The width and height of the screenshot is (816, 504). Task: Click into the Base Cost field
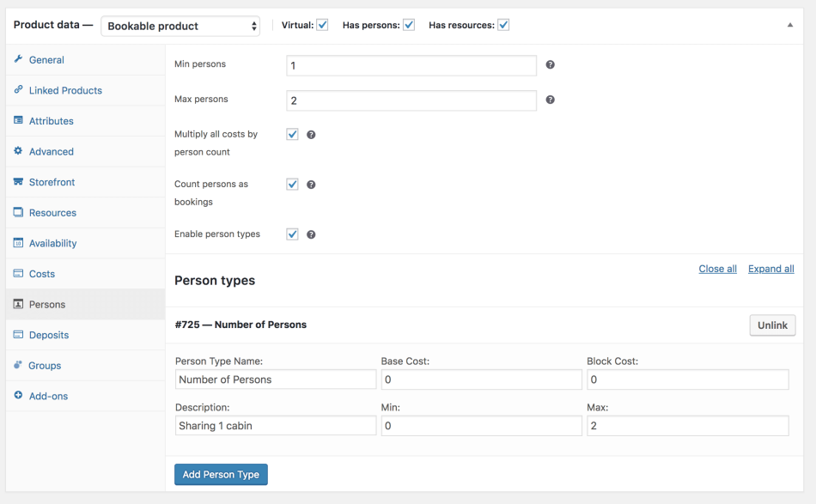[481, 380]
